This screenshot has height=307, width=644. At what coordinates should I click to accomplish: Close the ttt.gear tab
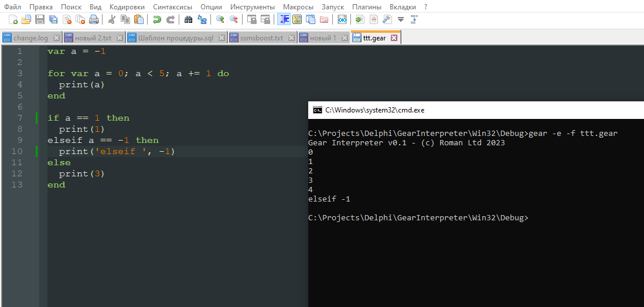(394, 38)
